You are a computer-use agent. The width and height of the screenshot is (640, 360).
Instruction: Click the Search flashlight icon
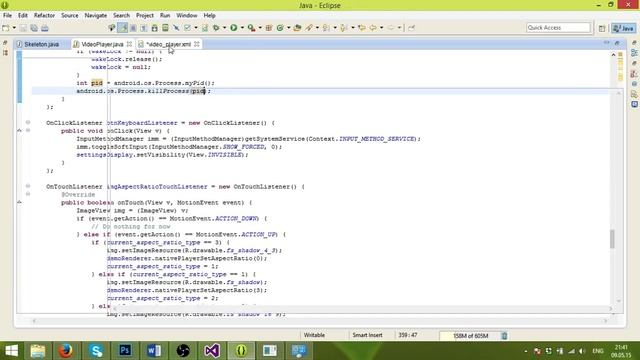(309, 28)
